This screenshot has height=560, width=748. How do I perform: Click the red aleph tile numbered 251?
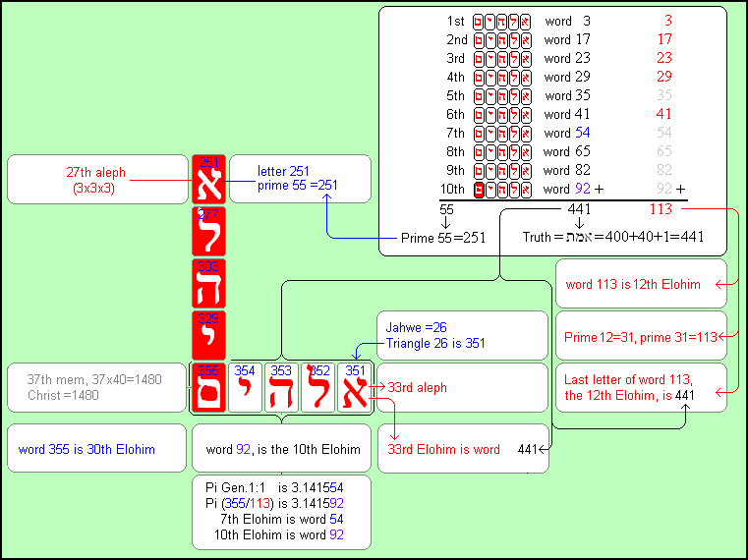tap(208, 180)
